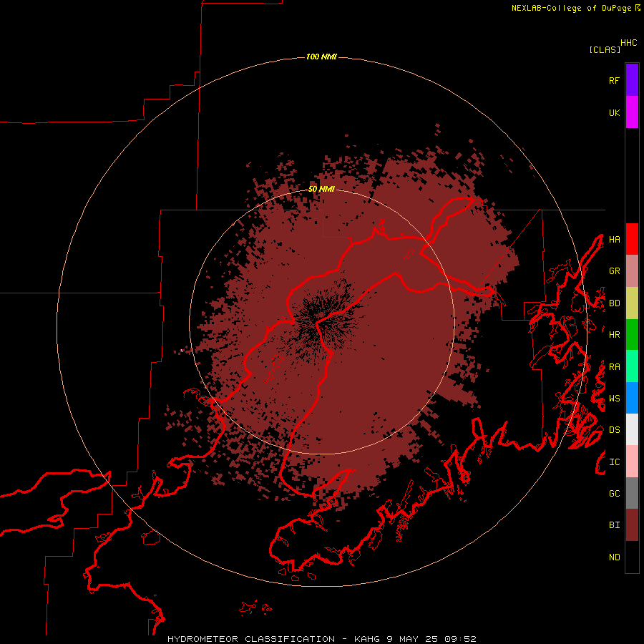644x644 pixels.
Task: Click the RF purple legend color swatch
Action: pyautogui.click(x=632, y=80)
